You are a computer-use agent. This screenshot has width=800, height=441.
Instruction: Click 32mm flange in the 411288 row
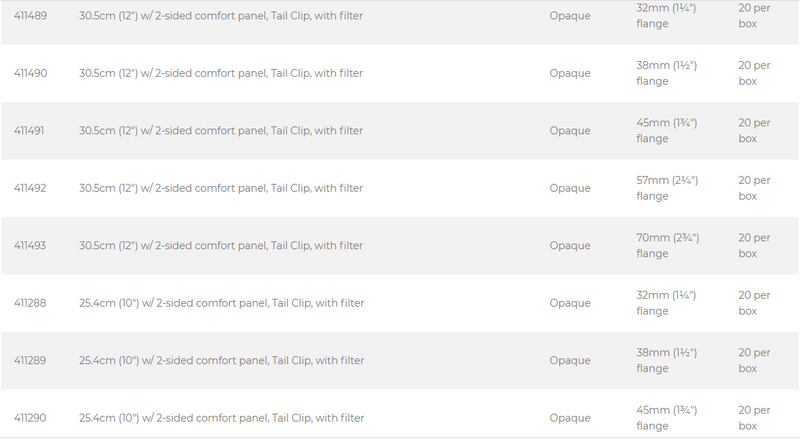666,303
